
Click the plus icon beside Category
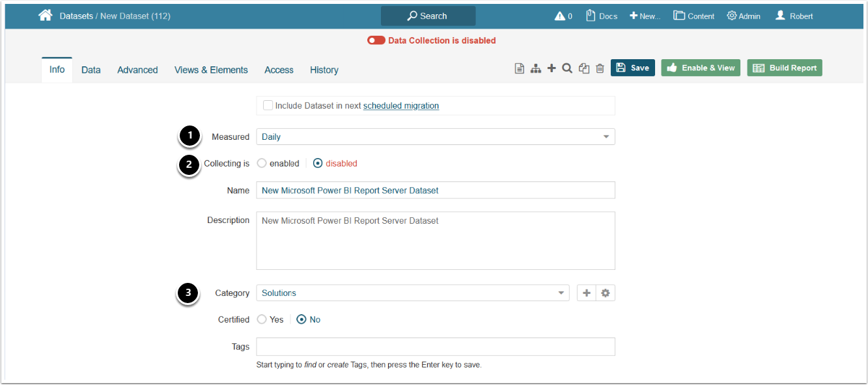[x=587, y=293]
